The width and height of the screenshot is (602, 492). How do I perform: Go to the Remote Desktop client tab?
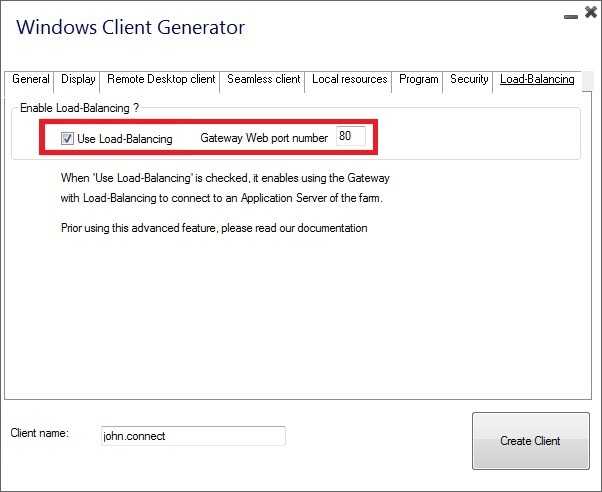(x=161, y=80)
